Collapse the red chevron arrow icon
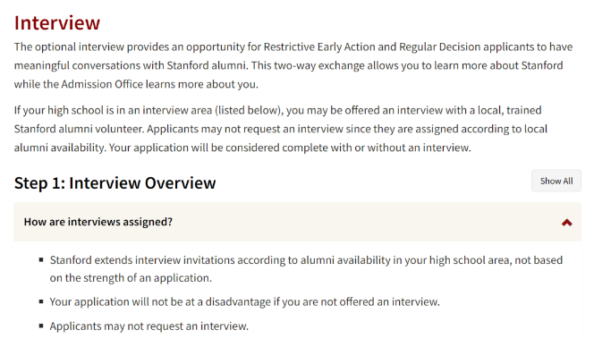This screenshot has height=364, width=594. (x=566, y=223)
